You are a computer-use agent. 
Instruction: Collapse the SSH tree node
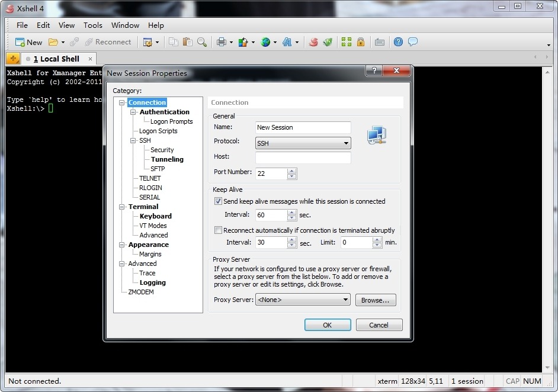pos(133,140)
